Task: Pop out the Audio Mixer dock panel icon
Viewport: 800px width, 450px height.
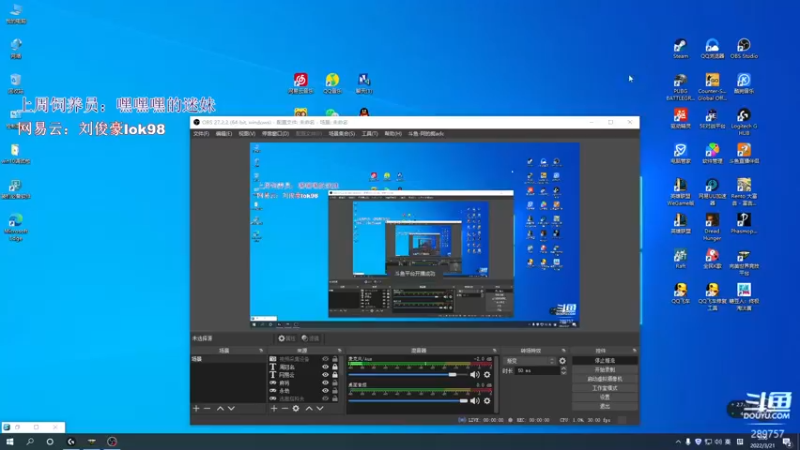Action: 494,351
